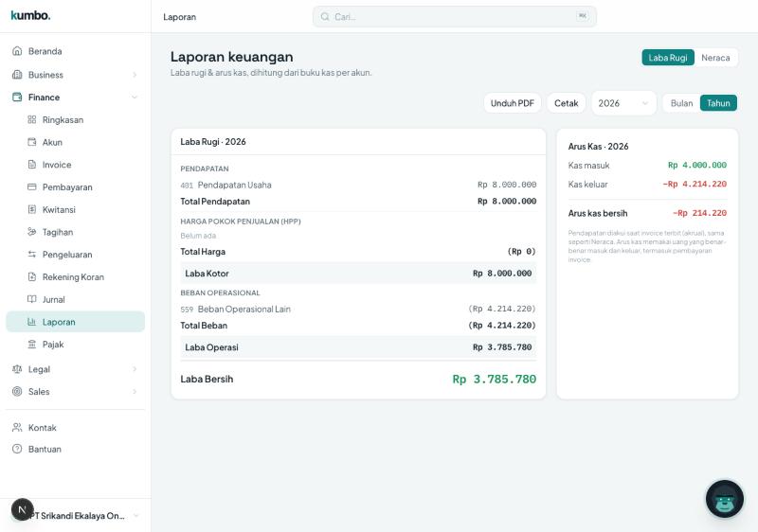Select the Laba Rugi tab

click(668, 58)
